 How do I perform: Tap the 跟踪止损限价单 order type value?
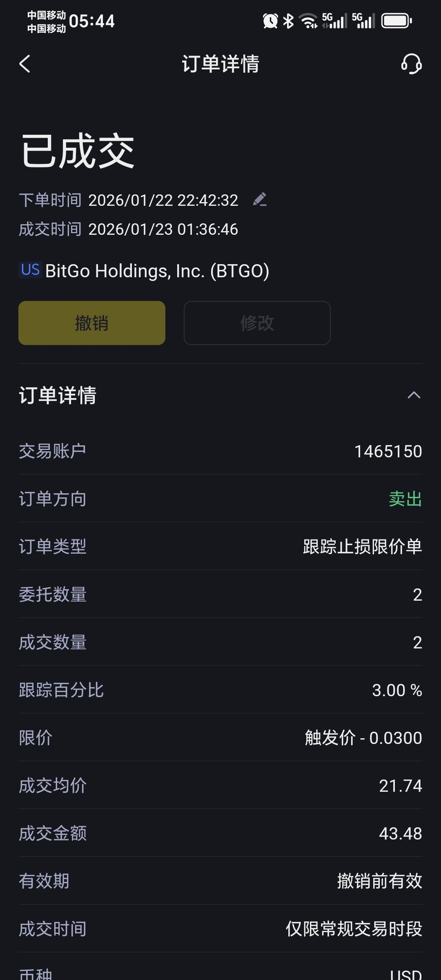point(362,547)
